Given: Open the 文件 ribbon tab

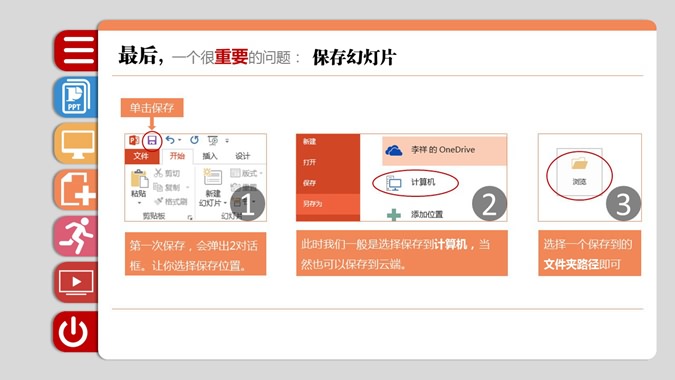Looking at the screenshot, I should click(141, 156).
